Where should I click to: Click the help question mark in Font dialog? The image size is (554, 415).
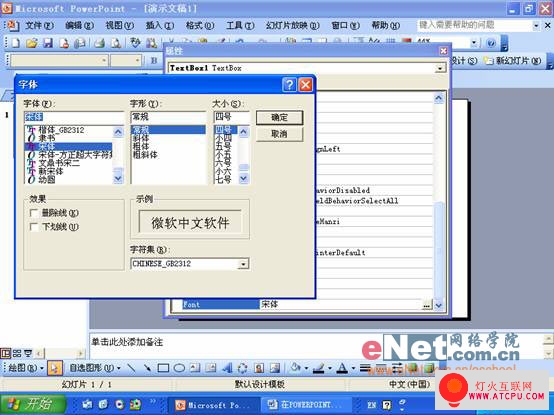coord(289,85)
